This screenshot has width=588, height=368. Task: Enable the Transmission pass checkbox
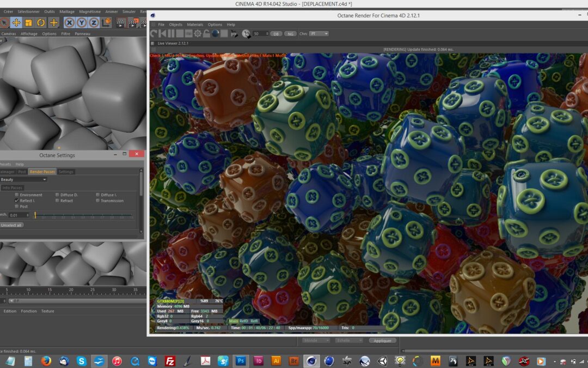click(x=98, y=201)
